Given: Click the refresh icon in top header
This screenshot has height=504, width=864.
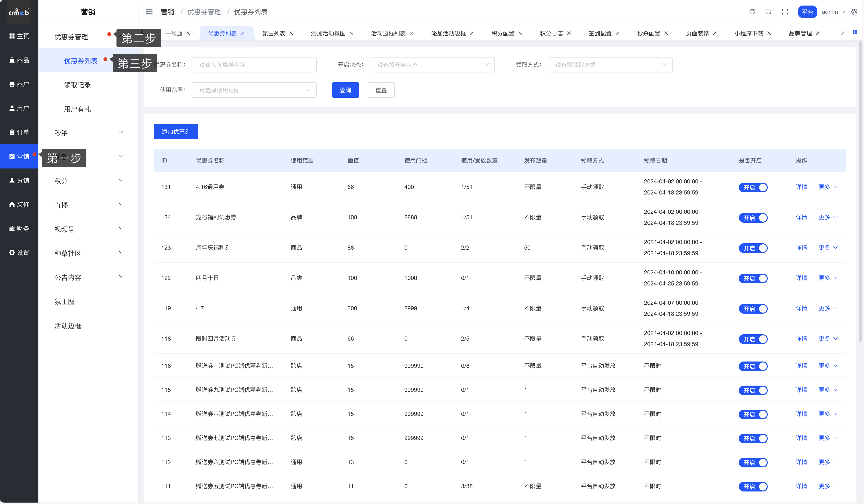Looking at the screenshot, I should (x=752, y=12).
